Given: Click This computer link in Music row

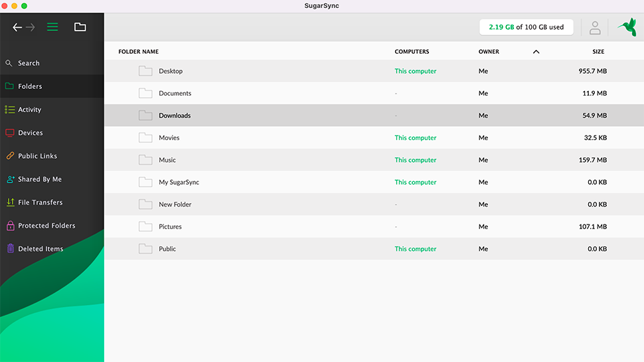Looking at the screenshot, I should [x=415, y=160].
